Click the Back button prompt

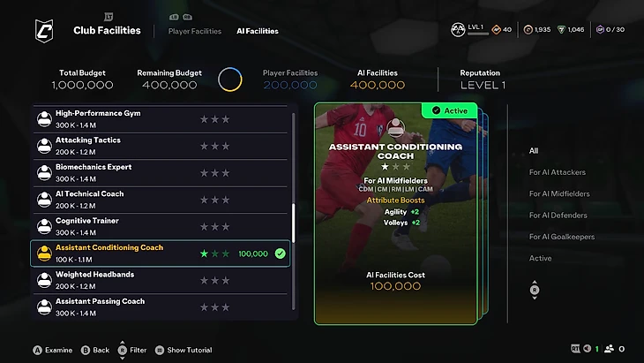95,351
